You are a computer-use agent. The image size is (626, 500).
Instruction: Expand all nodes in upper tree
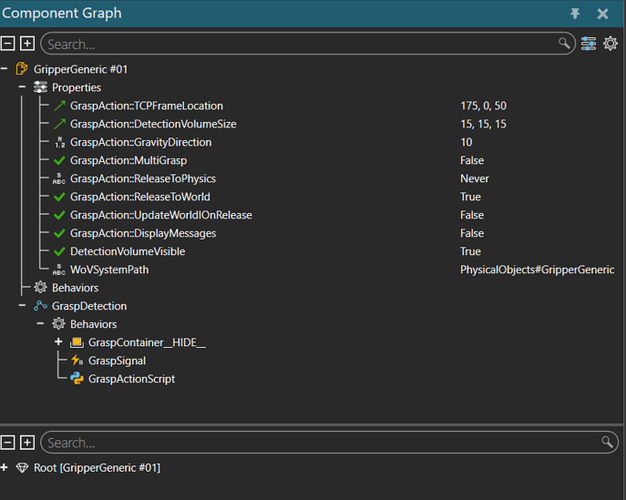[27, 43]
